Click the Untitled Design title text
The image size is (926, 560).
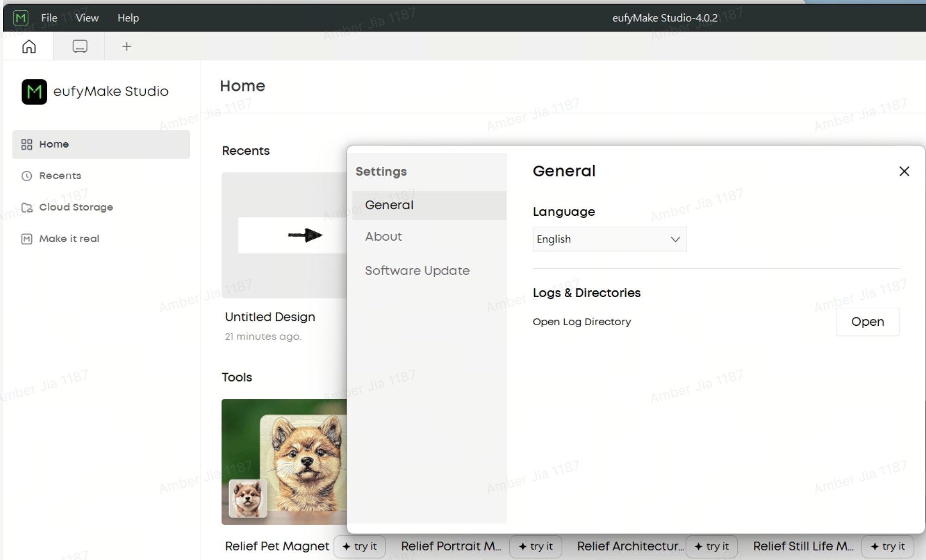click(x=270, y=317)
